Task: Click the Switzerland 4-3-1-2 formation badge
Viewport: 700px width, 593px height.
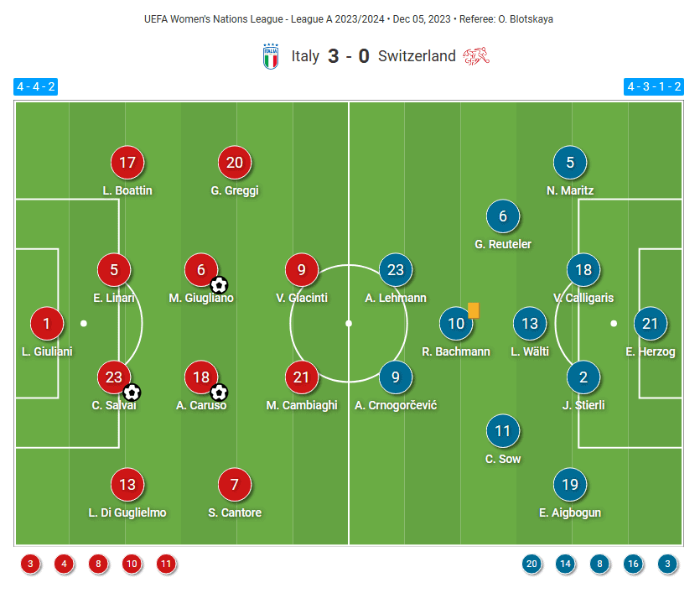Action: click(654, 86)
